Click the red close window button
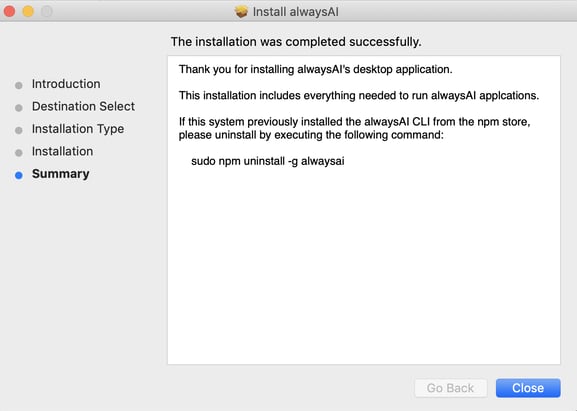This screenshot has height=411, width=577. (10, 11)
